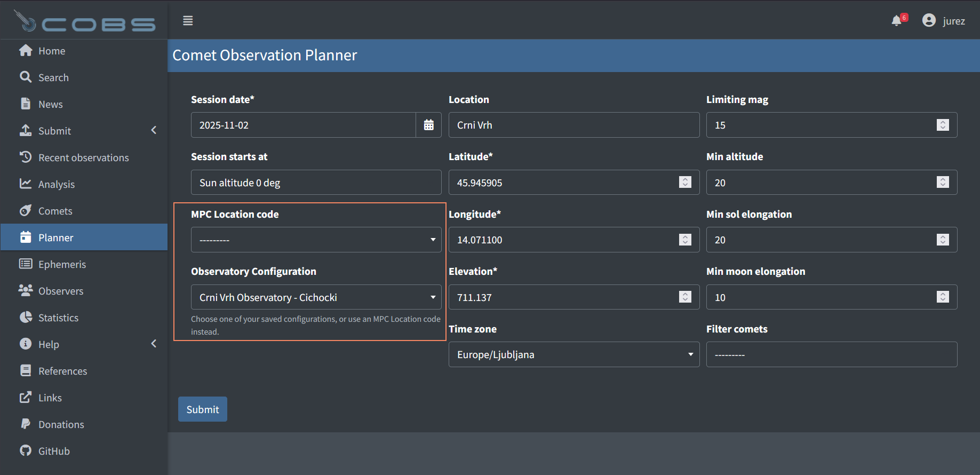
Task: Toggle the hamburger sidebar menu icon
Action: (188, 21)
